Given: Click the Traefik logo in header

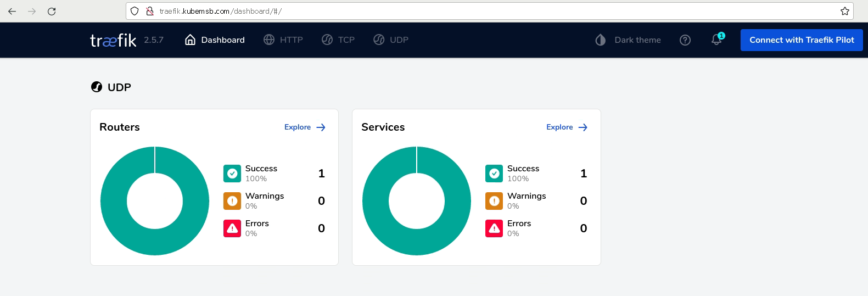Looking at the screenshot, I should 113,40.
